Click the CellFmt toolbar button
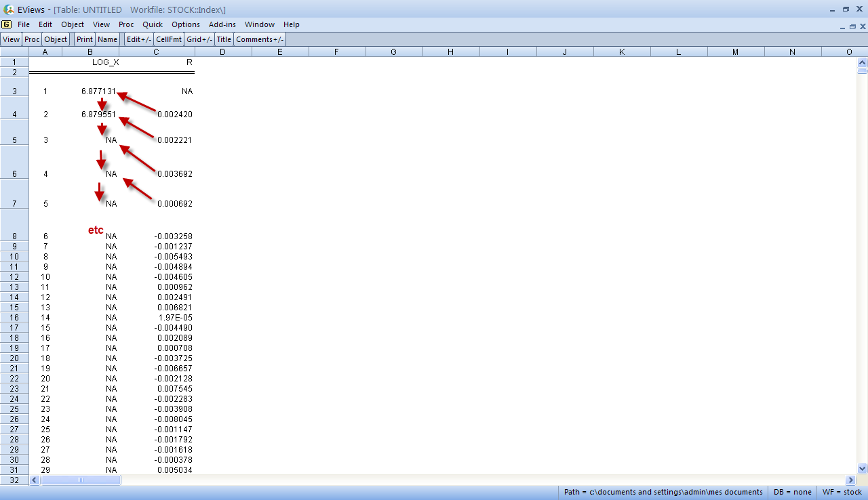Image resolution: width=868 pixels, height=500 pixels. (x=169, y=39)
